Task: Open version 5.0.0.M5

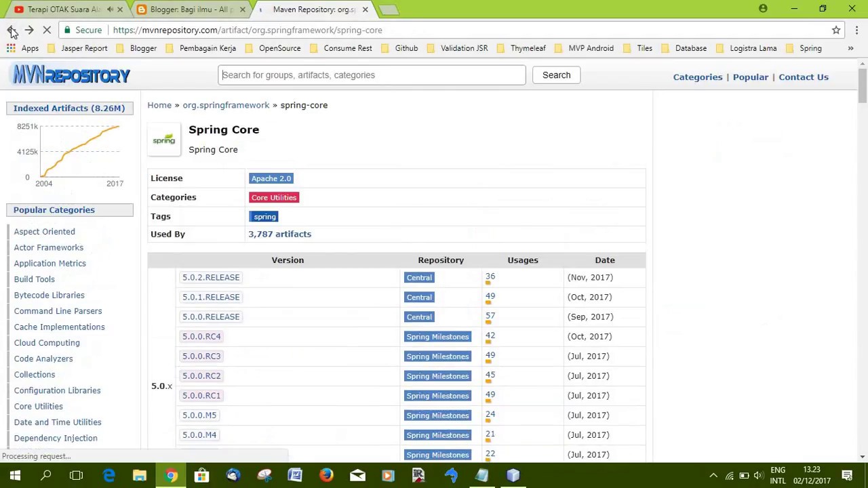Action: click(x=199, y=415)
